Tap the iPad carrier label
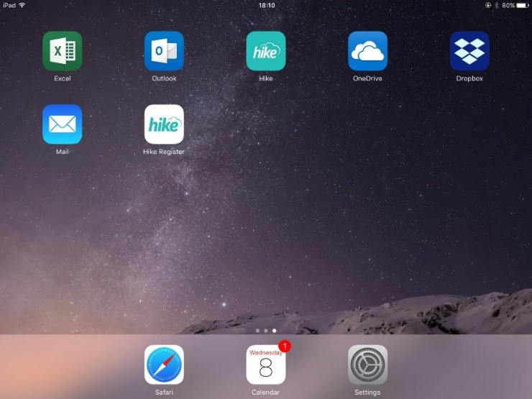Image resolution: width=532 pixels, height=399 pixels. tap(9, 5)
